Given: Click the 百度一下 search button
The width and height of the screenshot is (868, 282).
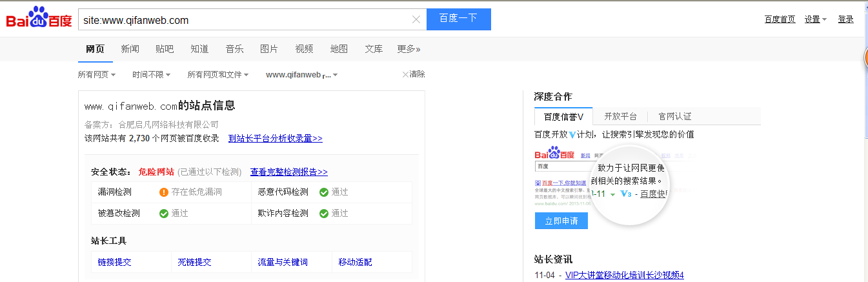Looking at the screenshot, I should [459, 19].
